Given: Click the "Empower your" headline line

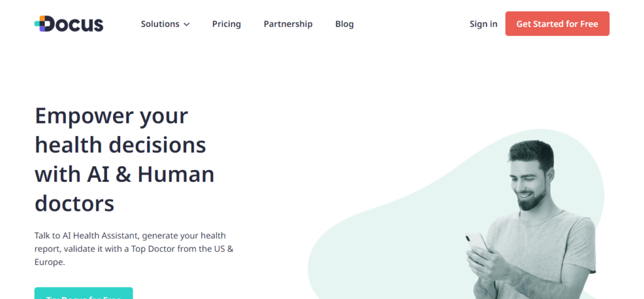Looking at the screenshot, I should click(x=111, y=116).
